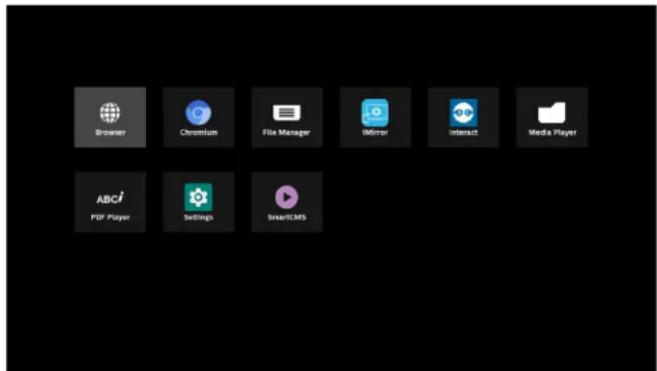
Task: Open File Manager
Action: tap(287, 117)
